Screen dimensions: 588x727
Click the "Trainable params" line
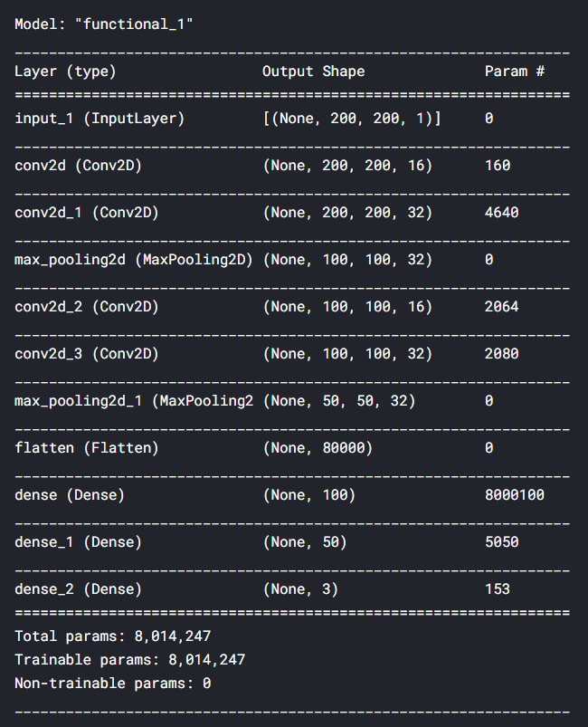[x=129, y=660]
